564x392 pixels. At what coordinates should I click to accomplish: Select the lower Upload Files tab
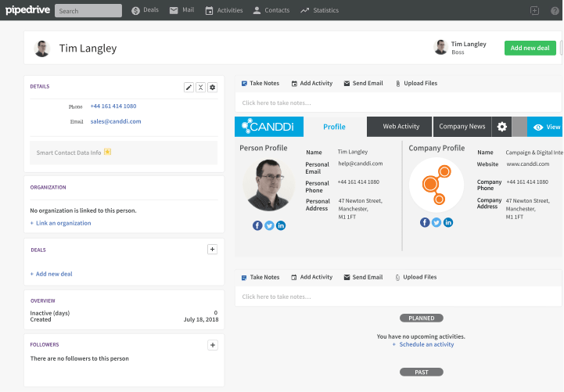tap(416, 277)
